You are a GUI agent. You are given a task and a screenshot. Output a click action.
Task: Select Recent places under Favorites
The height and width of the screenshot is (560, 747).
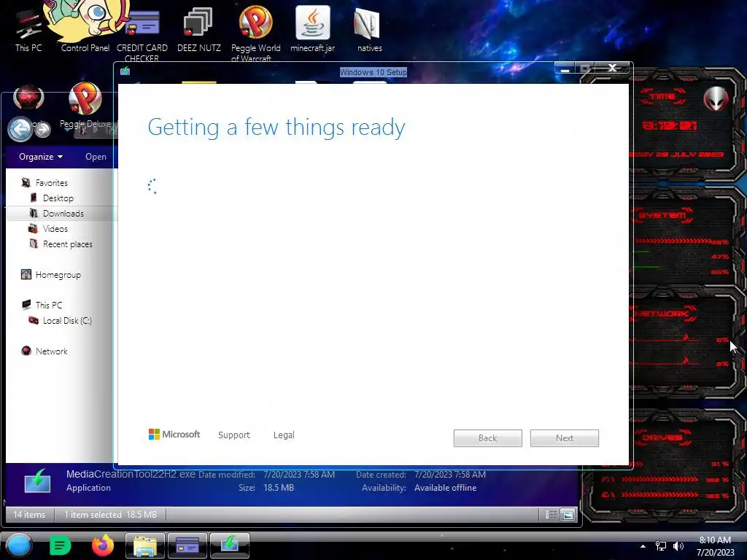point(68,244)
